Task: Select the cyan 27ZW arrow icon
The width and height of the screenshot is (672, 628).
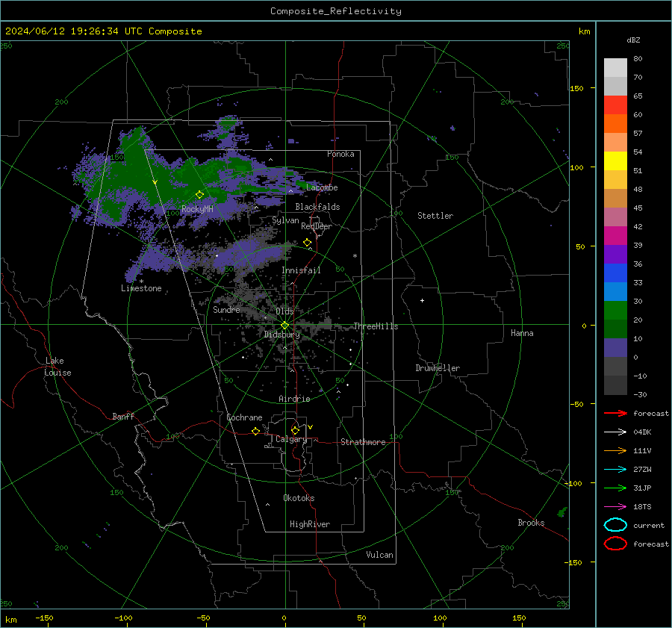Action: point(615,470)
